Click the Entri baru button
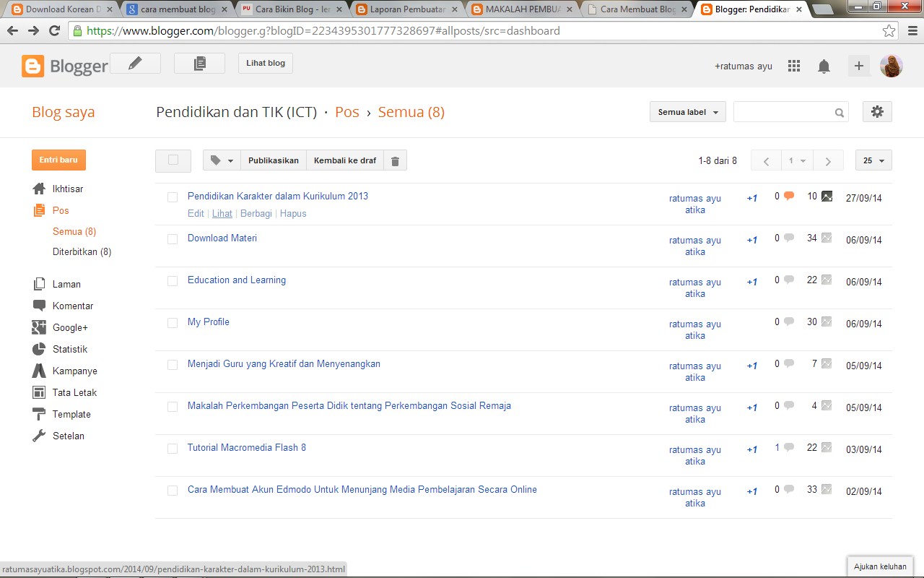 [x=58, y=160]
